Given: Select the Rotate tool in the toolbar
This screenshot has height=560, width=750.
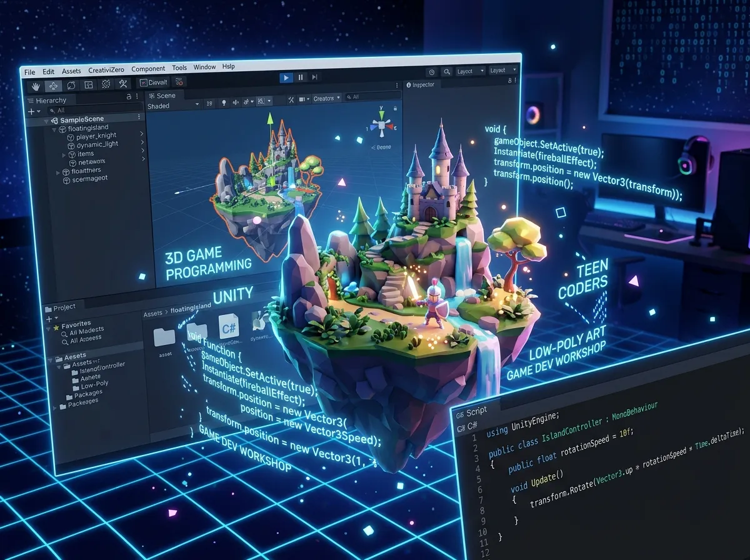Looking at the screenshot, I should (x=71, y=85).
